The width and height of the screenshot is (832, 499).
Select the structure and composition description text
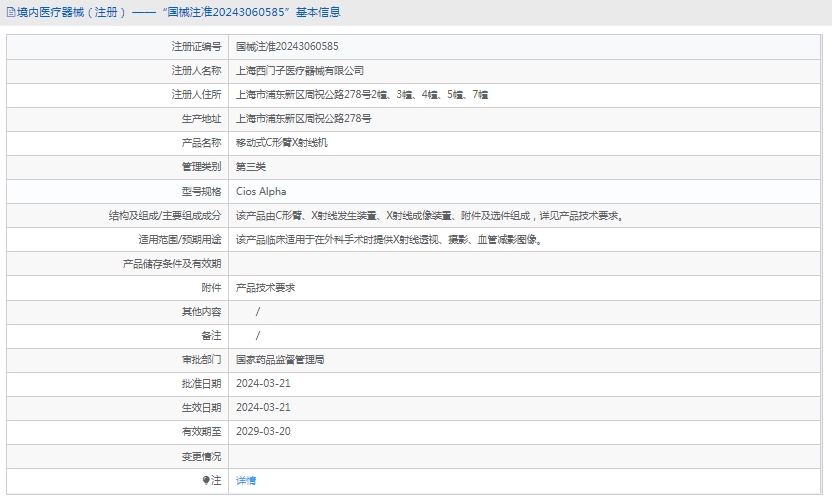tap(430, 215)
